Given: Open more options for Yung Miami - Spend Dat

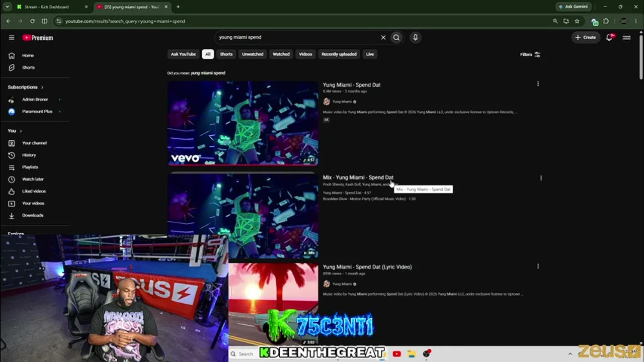Looking at the screenshot, I should click(538, 84).
